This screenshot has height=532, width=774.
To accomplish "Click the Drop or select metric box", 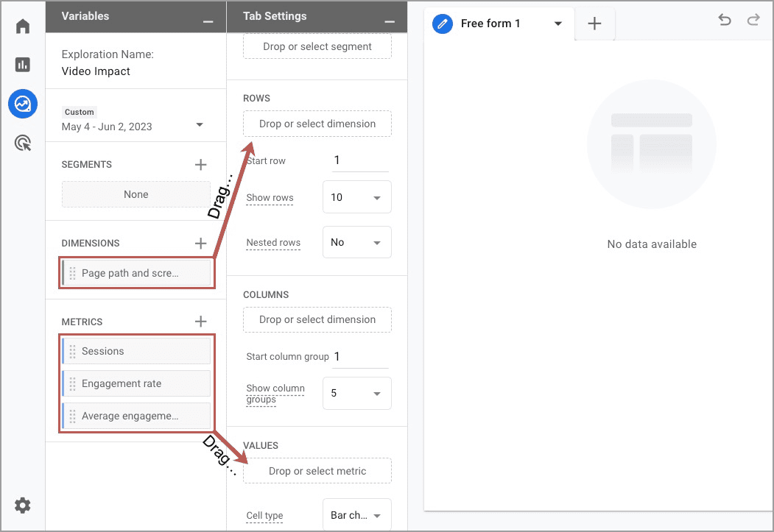I will pyautogui.click(x=317, y=471).
